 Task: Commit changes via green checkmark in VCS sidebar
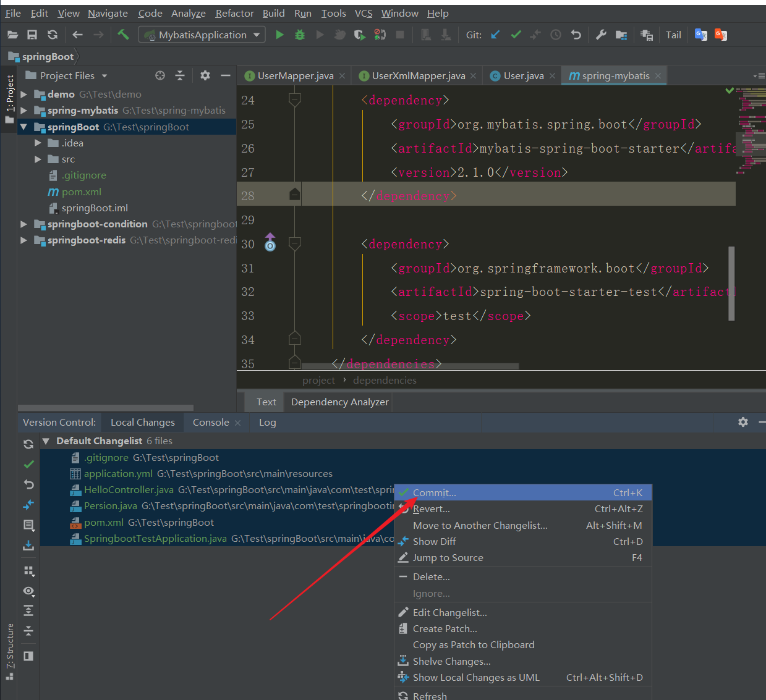[28, 463]
